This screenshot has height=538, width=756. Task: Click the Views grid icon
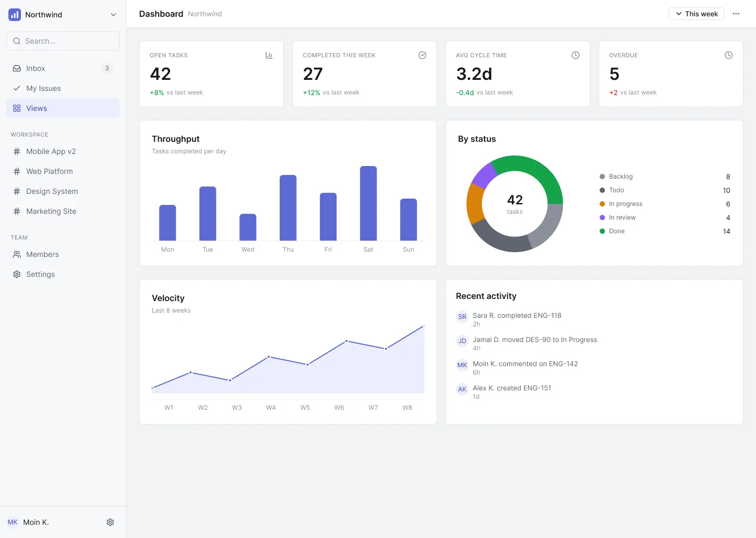point(17,108)
